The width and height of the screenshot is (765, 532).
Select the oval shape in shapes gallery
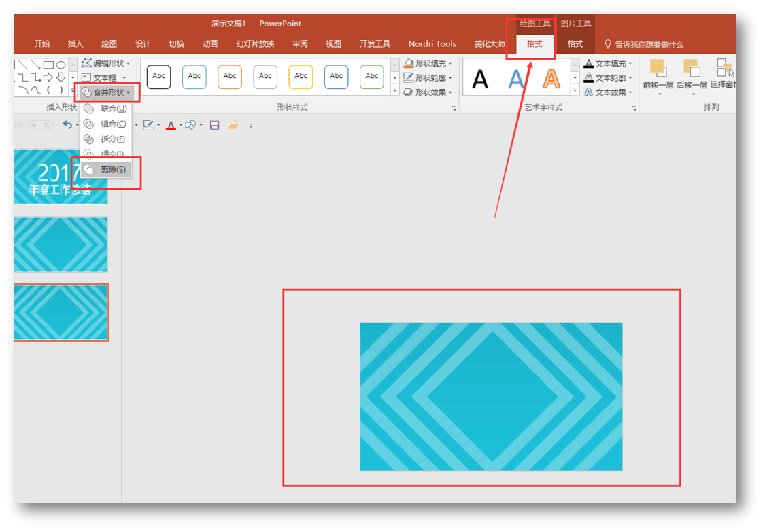click(x=61, y=65)
